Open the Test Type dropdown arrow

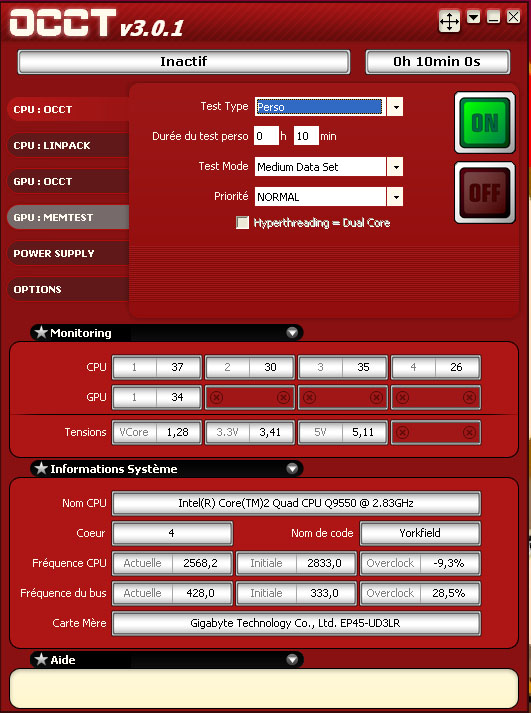pyautogui.click(x=395, y=107)
